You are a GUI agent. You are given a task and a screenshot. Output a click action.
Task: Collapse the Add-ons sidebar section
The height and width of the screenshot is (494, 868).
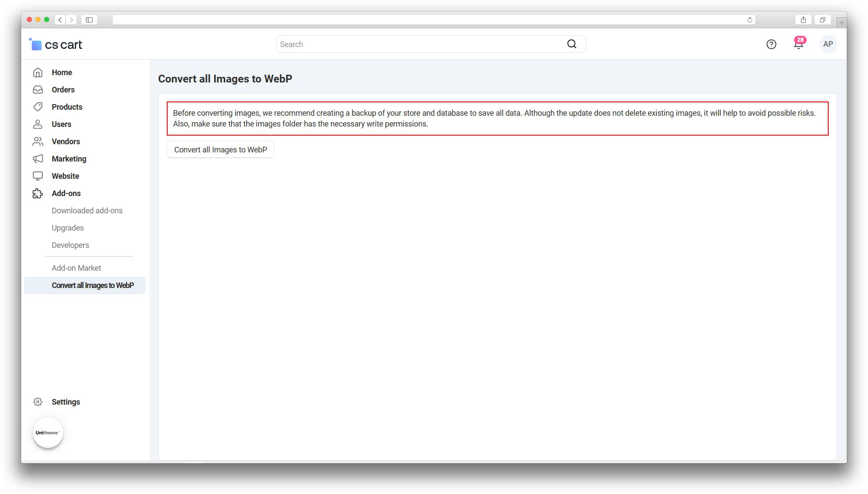66,193
